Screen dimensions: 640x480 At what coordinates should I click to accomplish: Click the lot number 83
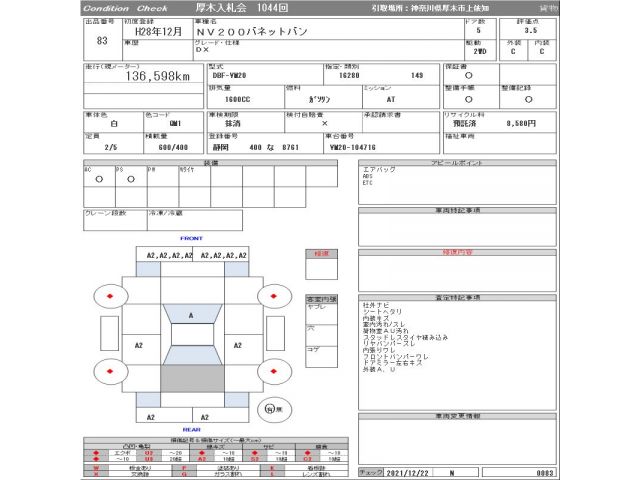[102, 41]
